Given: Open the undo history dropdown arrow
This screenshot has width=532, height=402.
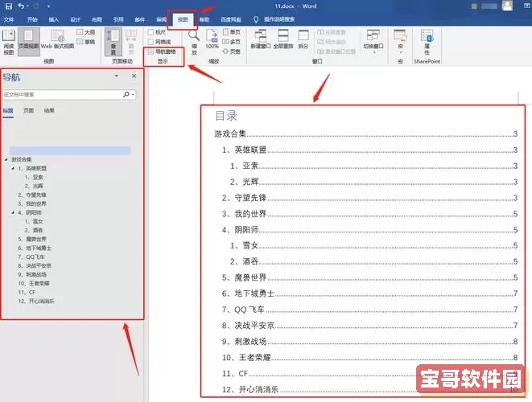Looking at the screenshot, I should (x=27, y=6).
